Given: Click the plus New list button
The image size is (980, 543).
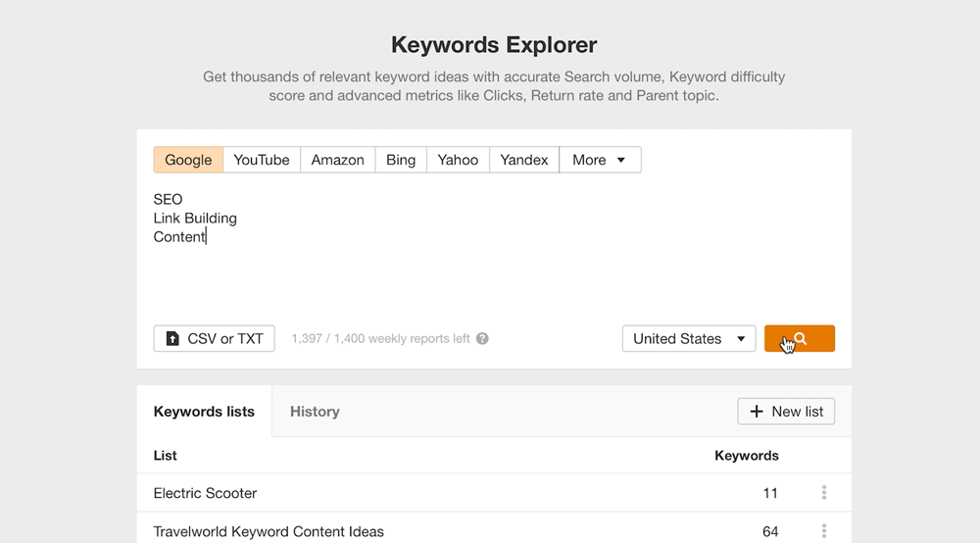Looking at the screenshot, I should click(786, 412).
